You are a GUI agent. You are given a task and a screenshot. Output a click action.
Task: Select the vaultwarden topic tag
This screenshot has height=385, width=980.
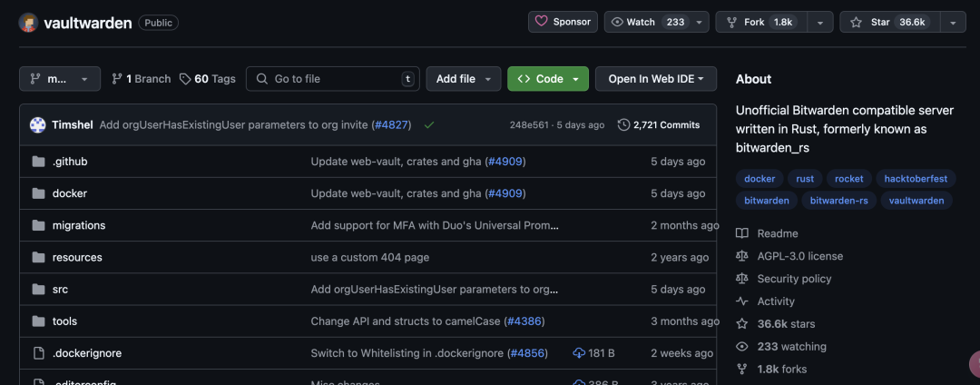click(916, 201)
